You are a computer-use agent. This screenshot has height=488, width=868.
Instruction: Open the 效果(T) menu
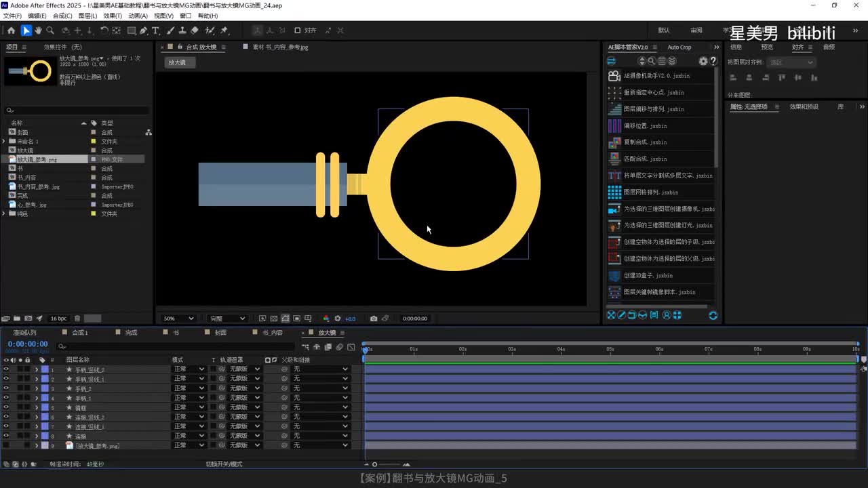point(113,16)
